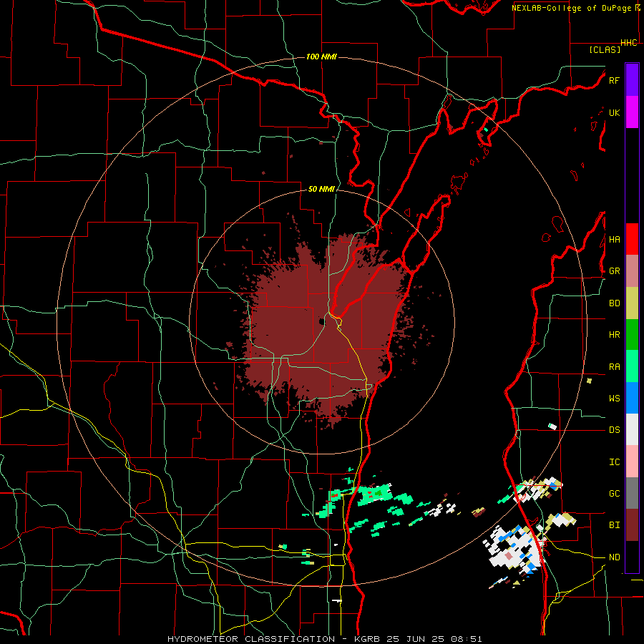Click the HA legend label
This screenshot has width=644, height=644.
pos(614,240)
